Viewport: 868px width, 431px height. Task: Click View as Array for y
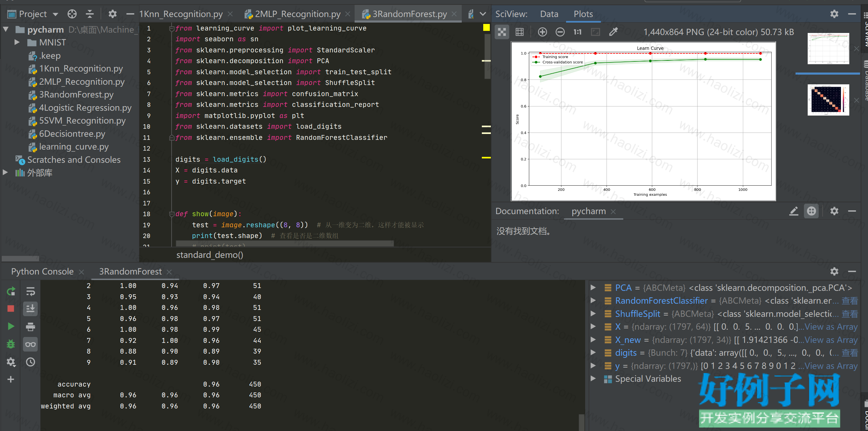[x=831, y=366]
